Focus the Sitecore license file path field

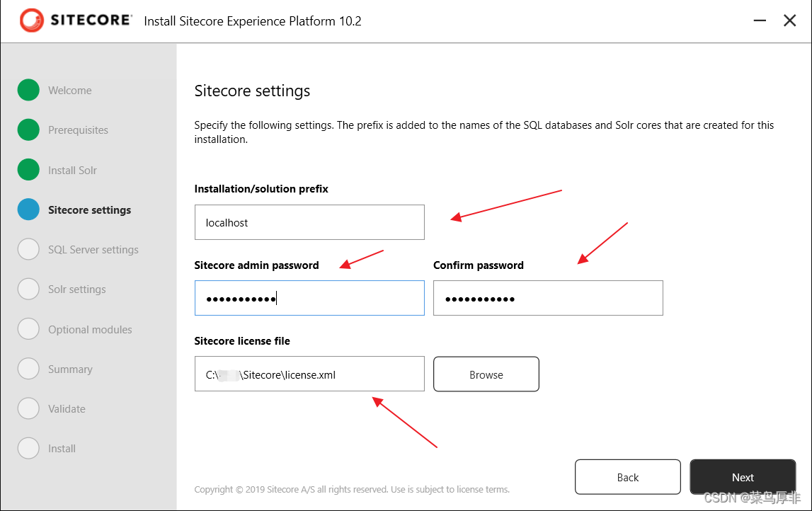pos(309,373)
